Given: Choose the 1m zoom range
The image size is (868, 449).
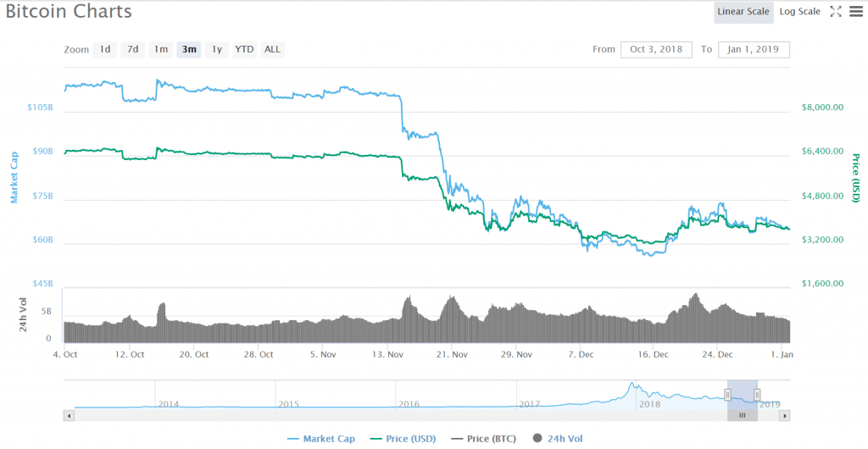Looking at the screenshot, I should pos(160,49).
